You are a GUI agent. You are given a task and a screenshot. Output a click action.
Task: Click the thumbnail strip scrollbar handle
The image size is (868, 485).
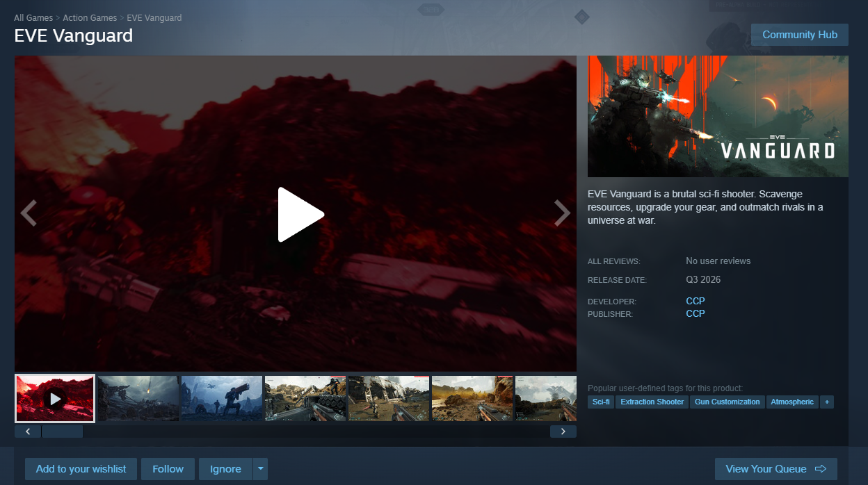pos(63,431)
